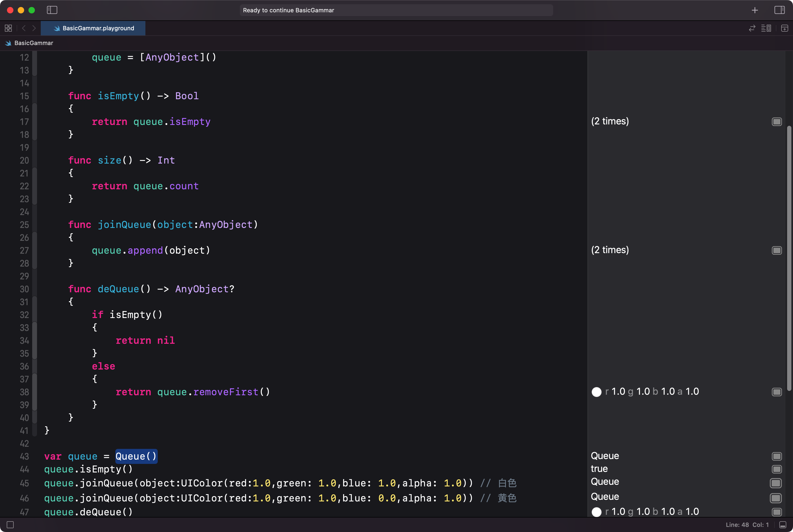This screenshot has height=532, width=793.
Task: Add a new editor pane
Action: (x=784, y=28)
